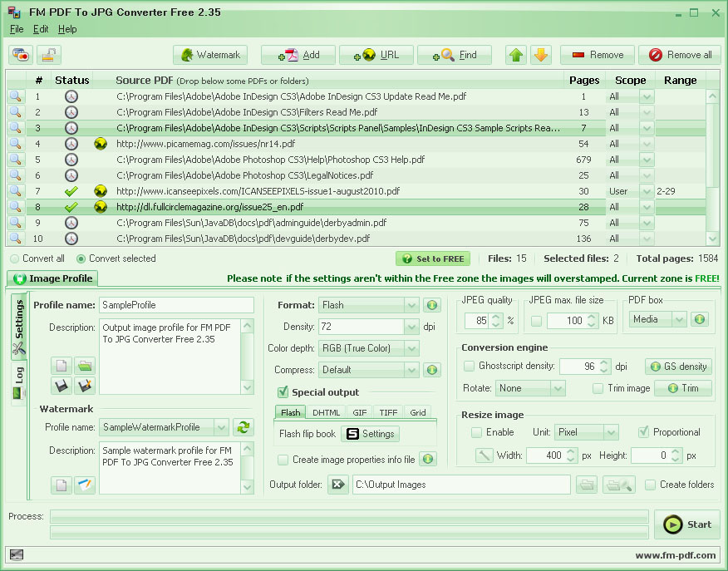
Task: Click the output folder browse icon
Action: pyautogui.click(x=587, y=485)
